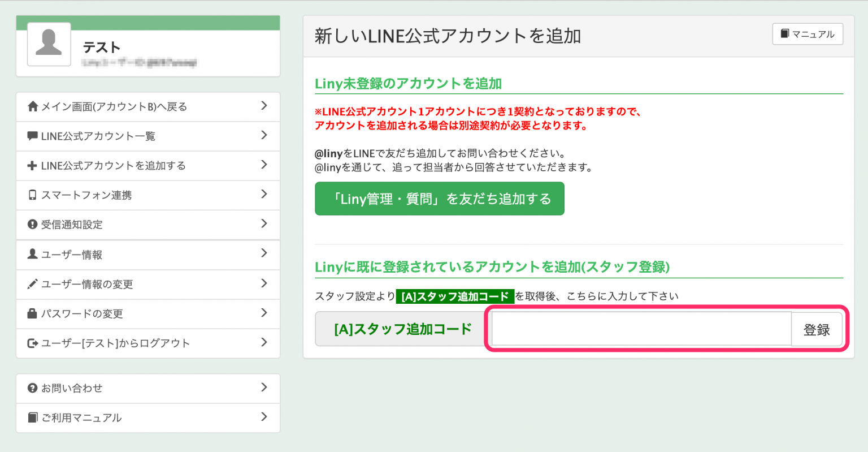Click the pencil icon for ユーザー情報の変更
The image size is (868, 452).
(x=33, y=284)
